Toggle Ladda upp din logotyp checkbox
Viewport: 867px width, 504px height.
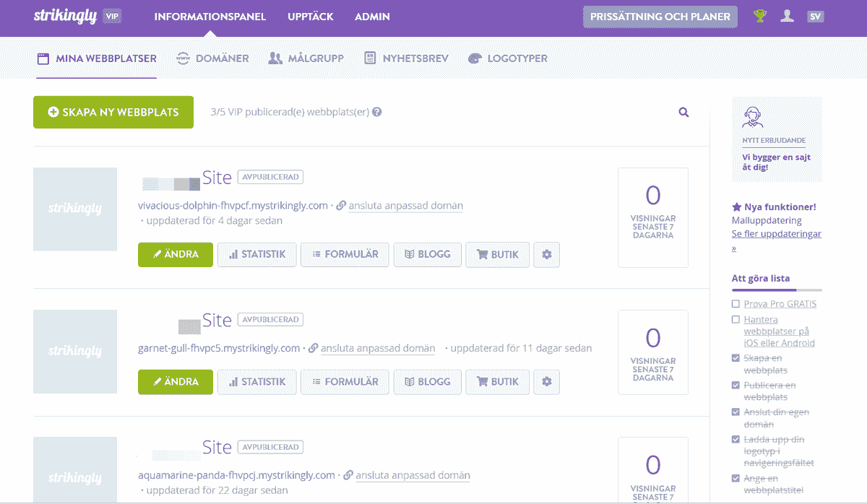pos(736,440)
